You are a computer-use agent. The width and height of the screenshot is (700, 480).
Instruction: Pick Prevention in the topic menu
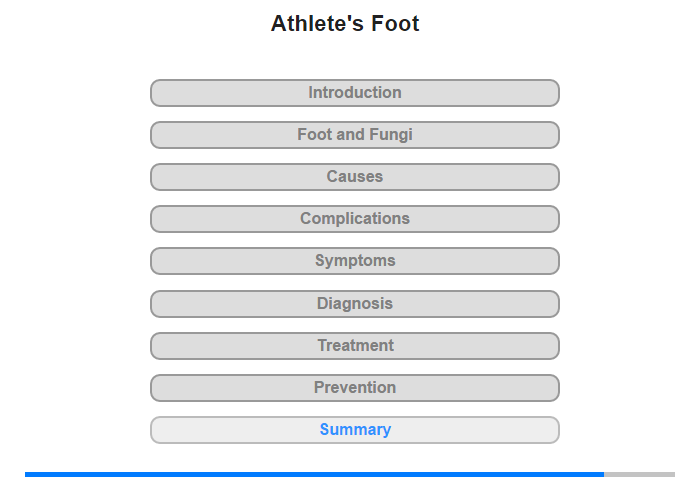[x=355, y=388]
